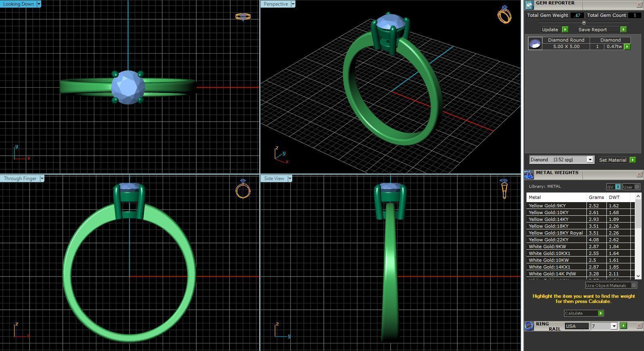
Task: Select the Yellow Gold:14KY row
Action: click(580, 219)
